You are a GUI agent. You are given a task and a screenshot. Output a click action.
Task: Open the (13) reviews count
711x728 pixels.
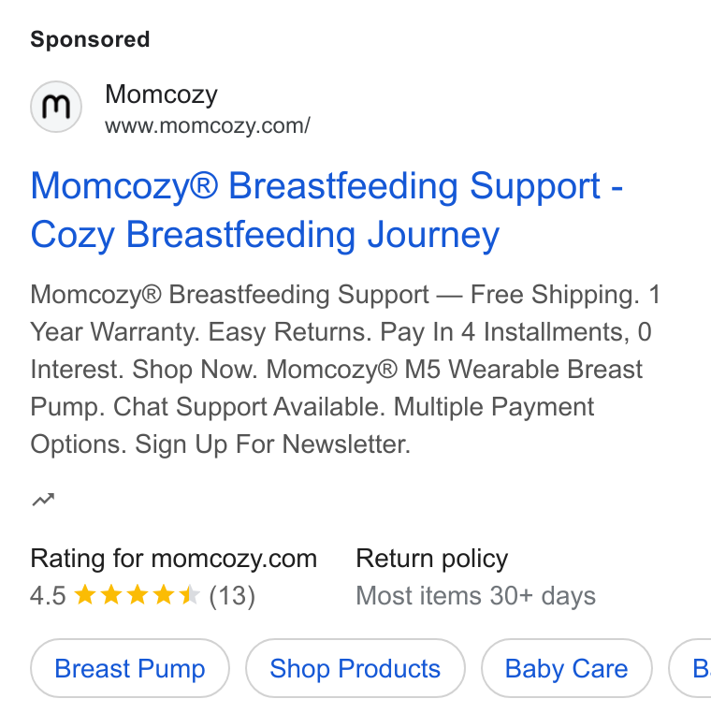pos(232,596)
